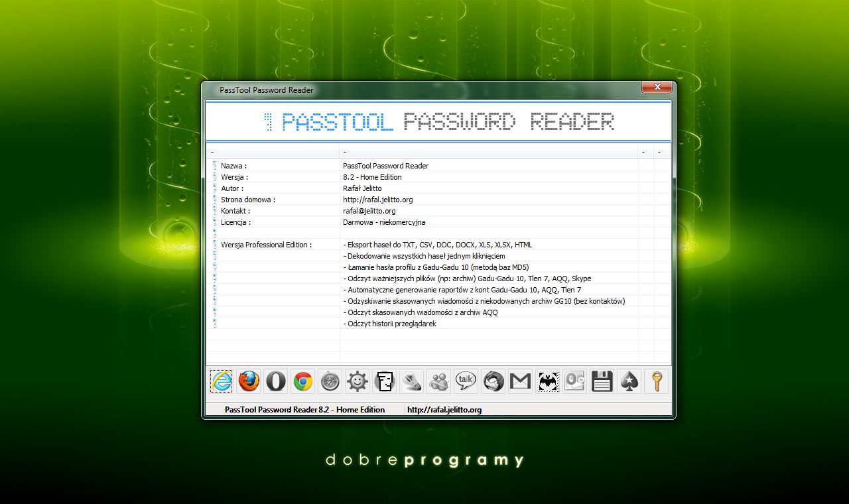The width and height of the screenshot is (849, 504).
Task: Click the '8.2 - Home Edition' value
Action: [372, 177]
